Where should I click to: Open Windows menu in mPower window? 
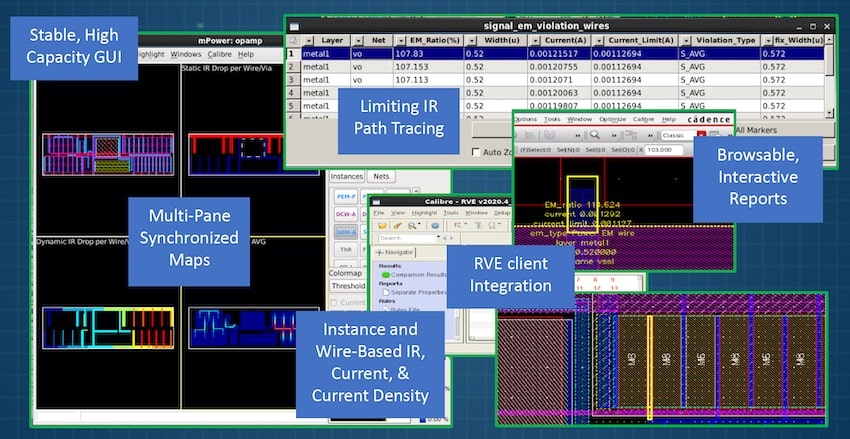tap(185, 54)
